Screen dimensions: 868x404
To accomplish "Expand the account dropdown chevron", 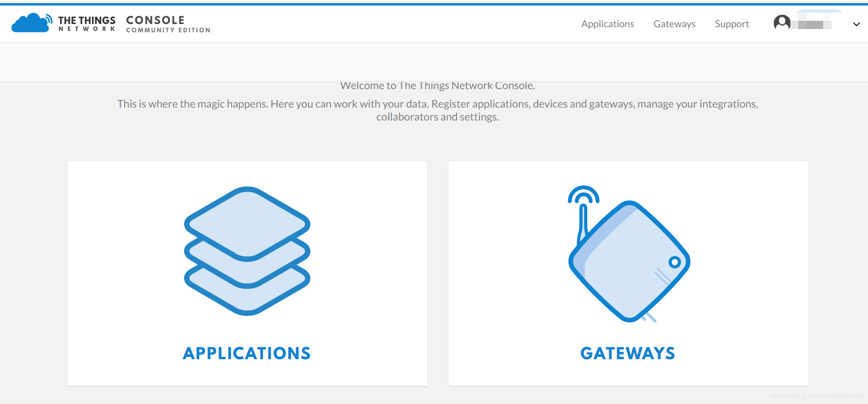I will [x=856, y=24].
